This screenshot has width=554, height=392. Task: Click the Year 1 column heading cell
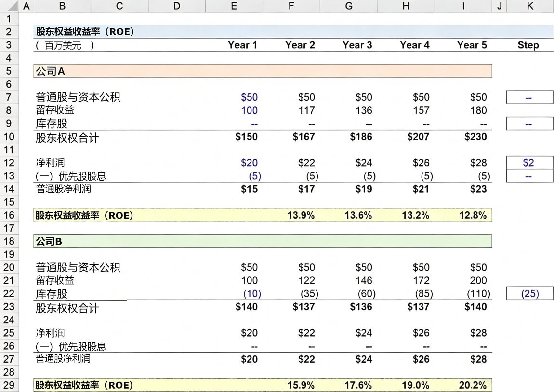[x=242, y=45]
